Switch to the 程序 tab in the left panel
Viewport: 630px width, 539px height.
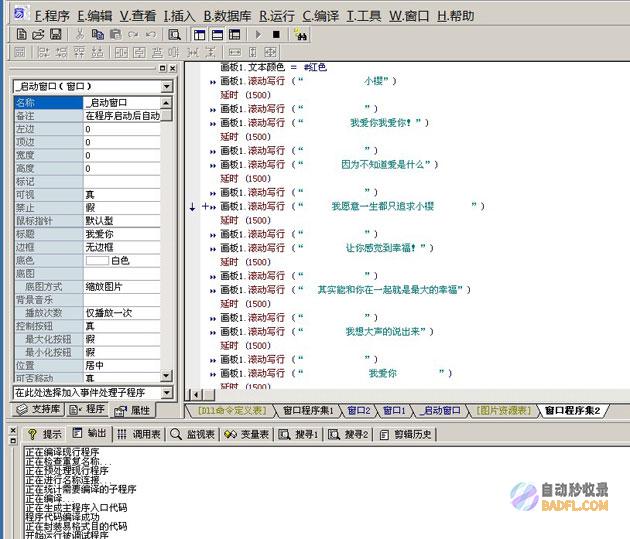87,409
